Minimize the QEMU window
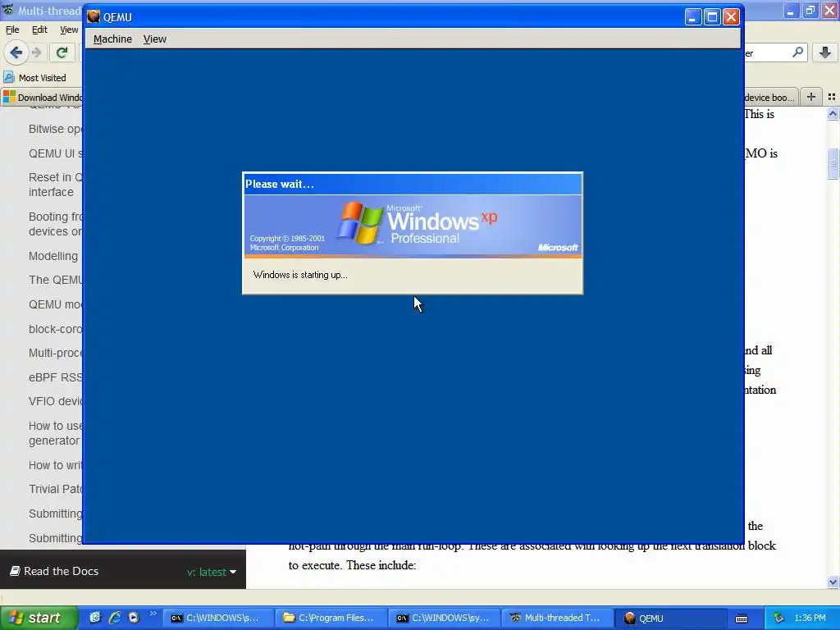The width and height of the screenshot is (840, 630). (692, 17)
